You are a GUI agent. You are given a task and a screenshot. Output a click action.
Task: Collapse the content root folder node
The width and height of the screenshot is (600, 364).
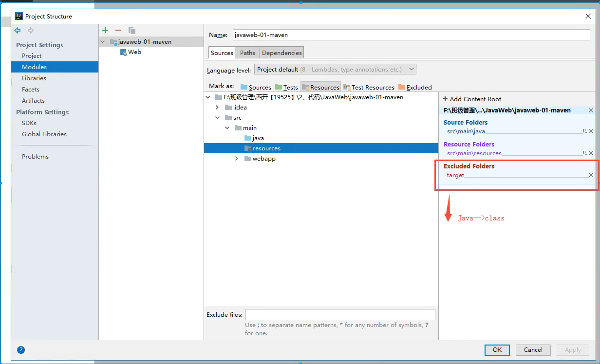[x=208, y=97]
